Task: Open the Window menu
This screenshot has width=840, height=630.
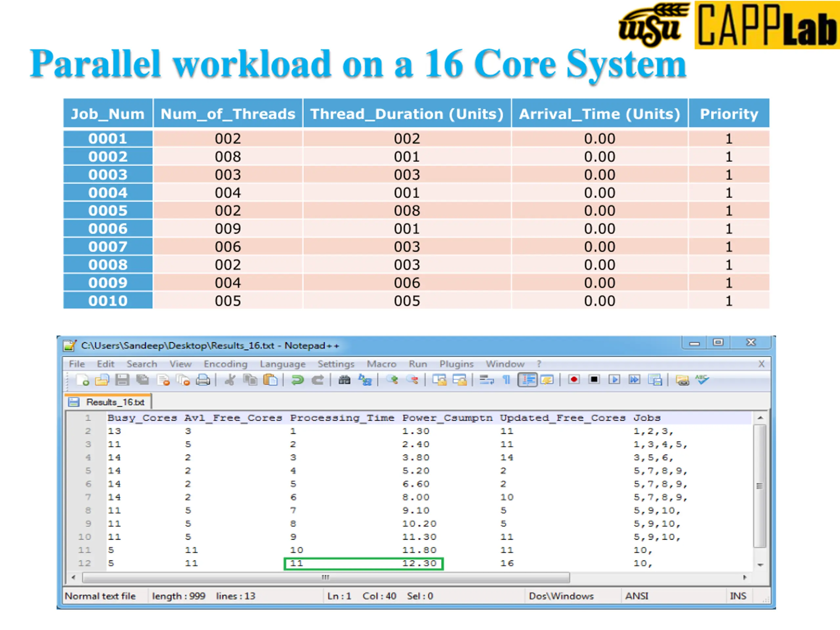Action: (x=505, y=364)
